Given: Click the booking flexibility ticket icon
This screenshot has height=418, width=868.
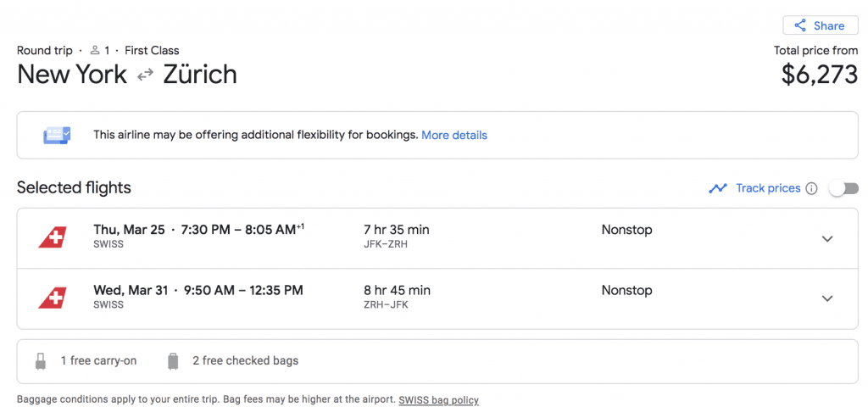Looking at the screenshot, I should [x=57, y=135].
